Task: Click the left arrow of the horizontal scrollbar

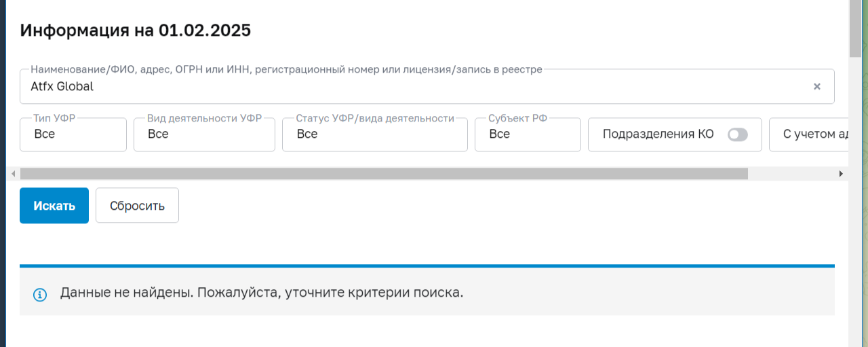Action: (x=13, y=174)
